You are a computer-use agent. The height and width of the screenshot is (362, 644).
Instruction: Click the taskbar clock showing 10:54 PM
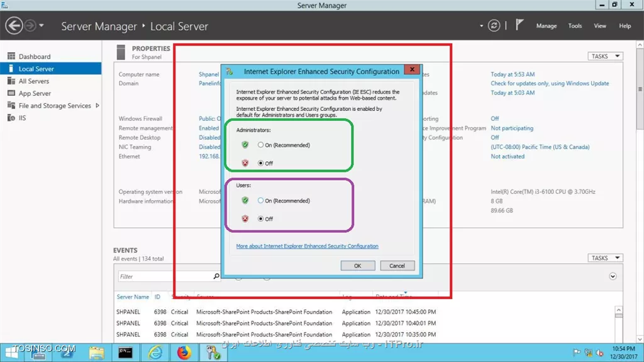pos(623,353)
